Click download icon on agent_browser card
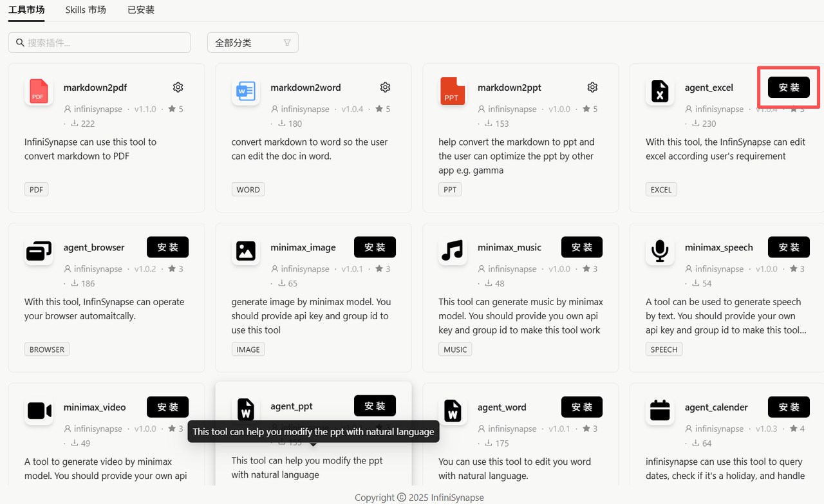Screen dimensions: 824x504 click(75, 283)
